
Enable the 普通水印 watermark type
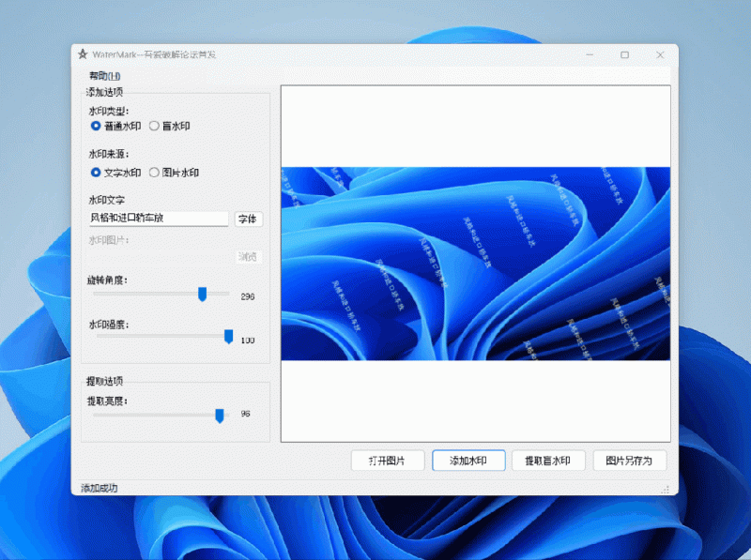tap(95, 128)
